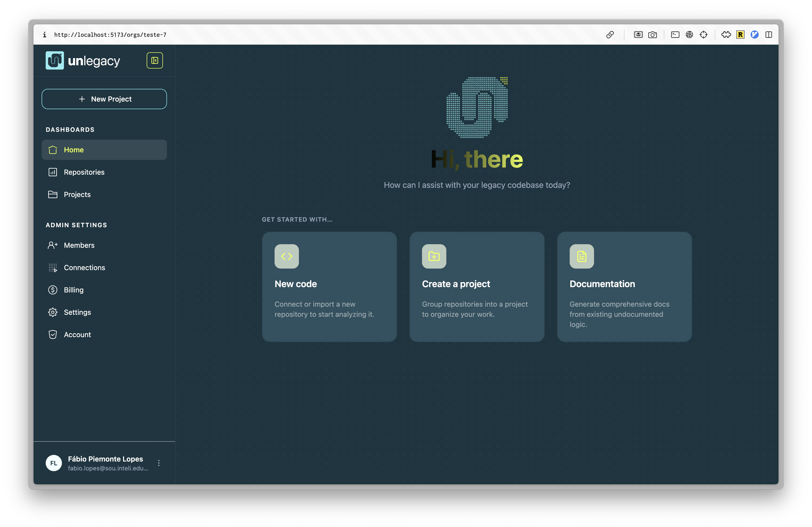Click the New Project button
This screenshot has height=527, width=812.
coord(104,99)
